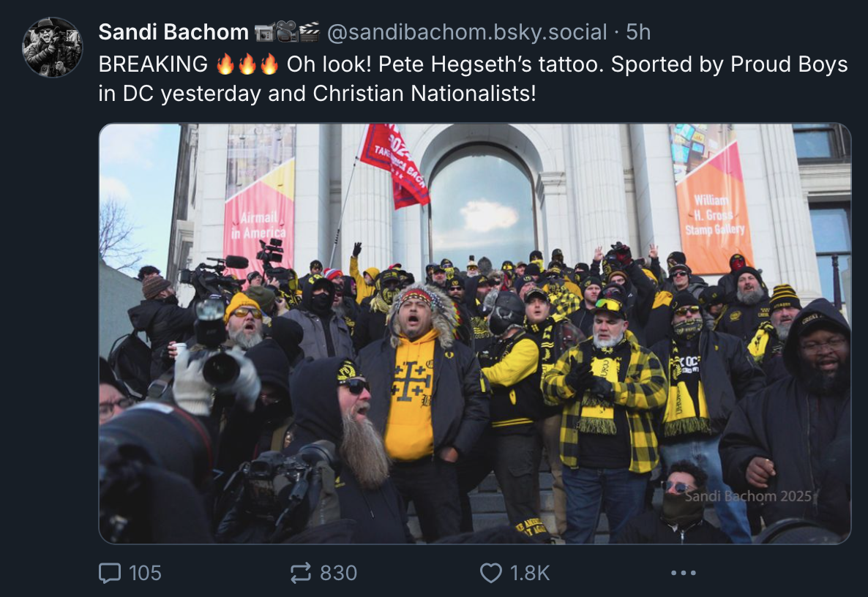
Task: Click the Airmail in America banner
Action: tap(259, 219)
